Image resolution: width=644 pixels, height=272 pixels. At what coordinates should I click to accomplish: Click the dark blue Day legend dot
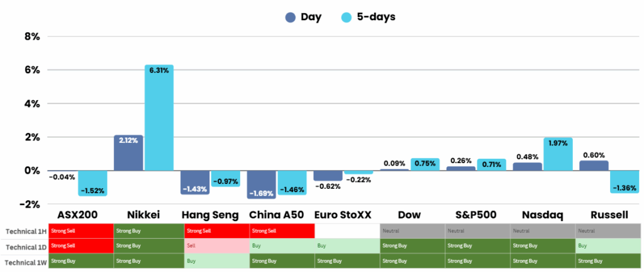pos(290,18)
